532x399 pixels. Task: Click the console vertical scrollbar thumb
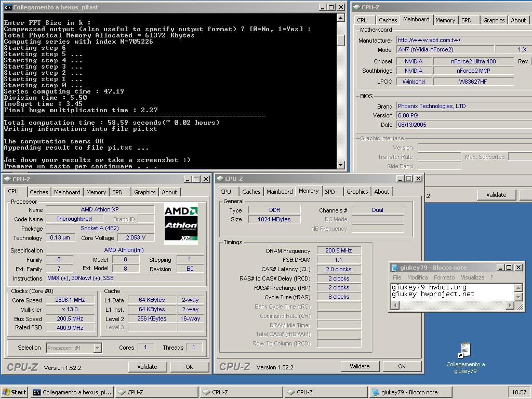341,40
